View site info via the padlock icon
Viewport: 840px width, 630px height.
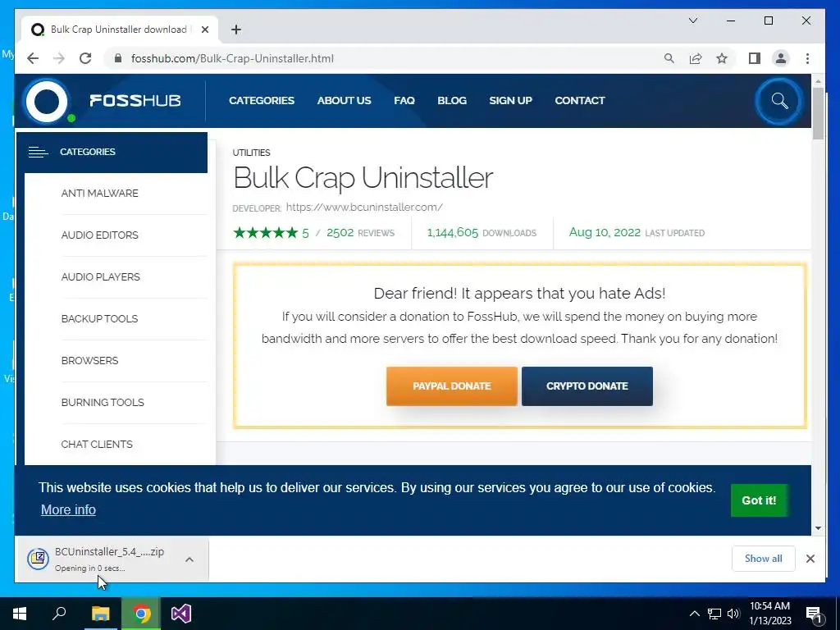pyautogui.click(x=118, y=58)
